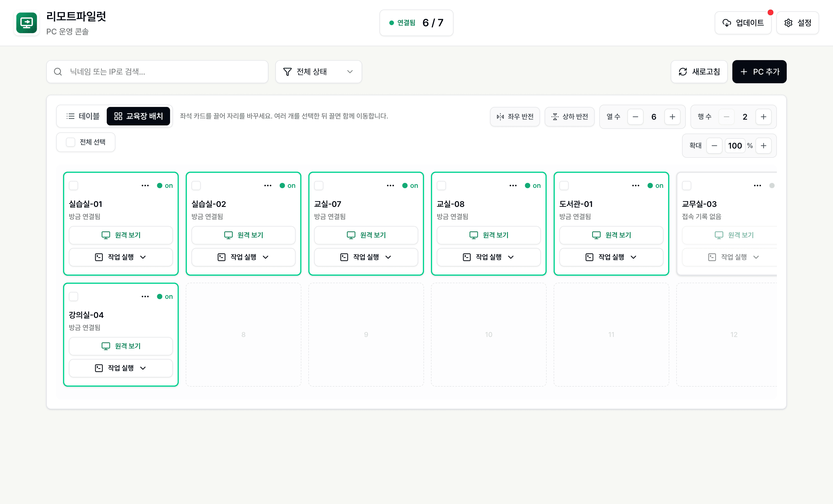Open the 업데이트 cloud download button
The width and height of the screenshot is (833, 504).
pos(743,23)
